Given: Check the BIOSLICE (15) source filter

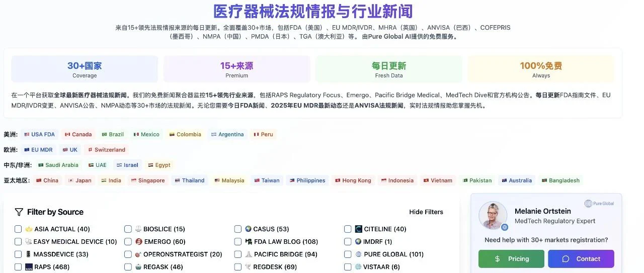Looking at the screenshot, I should (128, 229).
